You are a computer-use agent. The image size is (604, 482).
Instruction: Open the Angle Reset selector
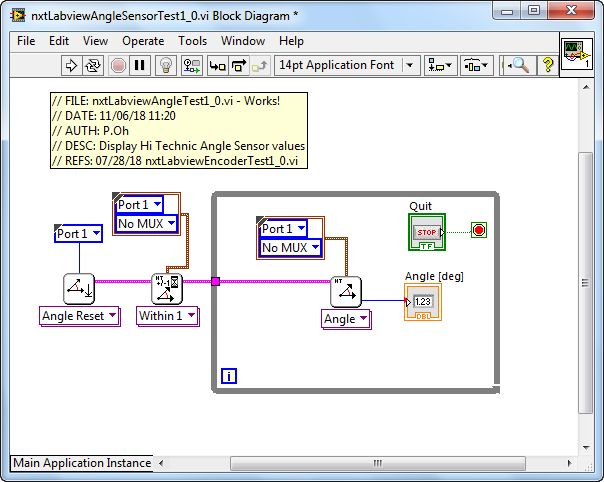point(80,316)
